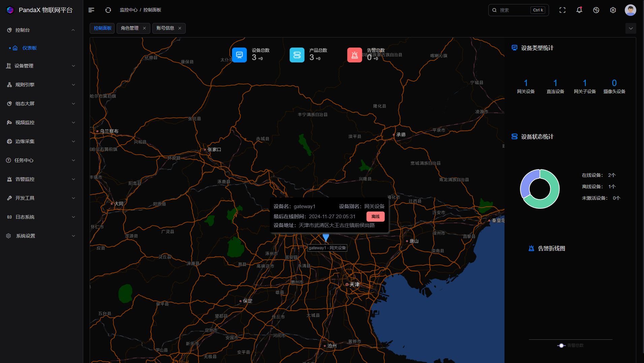
Task: Expand the 视频监控 submenu chevron
Action: tap(73, 122)
